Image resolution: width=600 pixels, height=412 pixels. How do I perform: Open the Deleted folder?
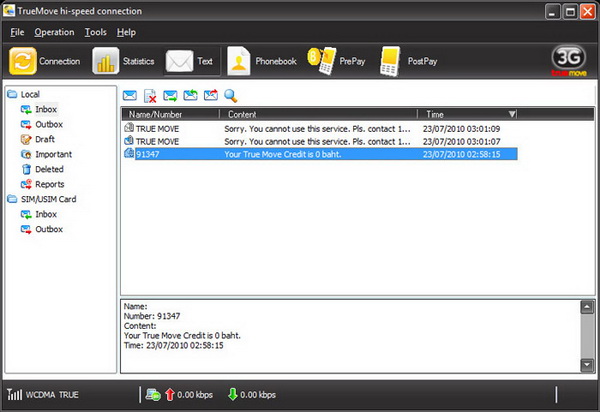[42, 169]
